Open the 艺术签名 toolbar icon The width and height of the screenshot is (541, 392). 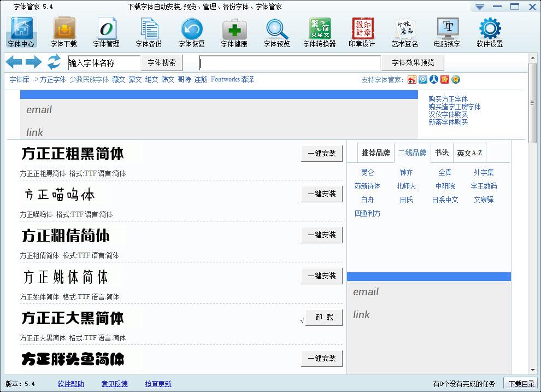(405, 32)
